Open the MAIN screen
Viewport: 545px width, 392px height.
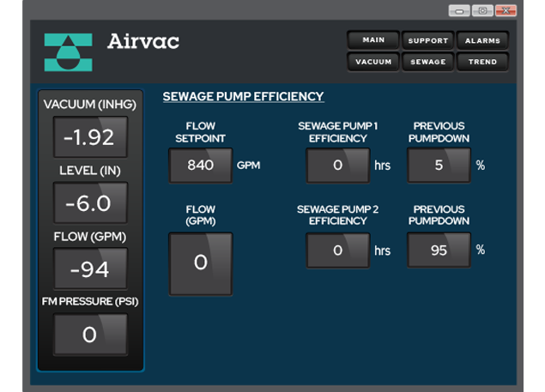[x=373, y=40]
